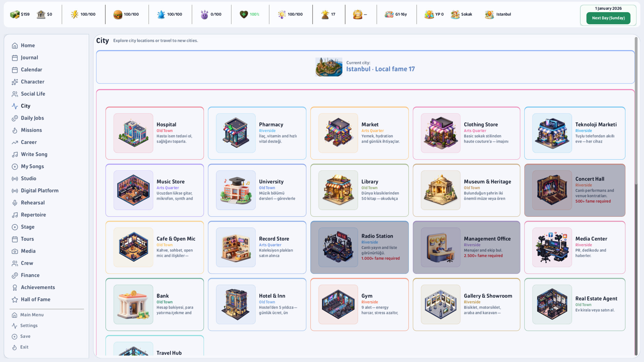Screen dimensions: 644x362
Task: Select the locked Management Office card
Action: click(466, 247)
